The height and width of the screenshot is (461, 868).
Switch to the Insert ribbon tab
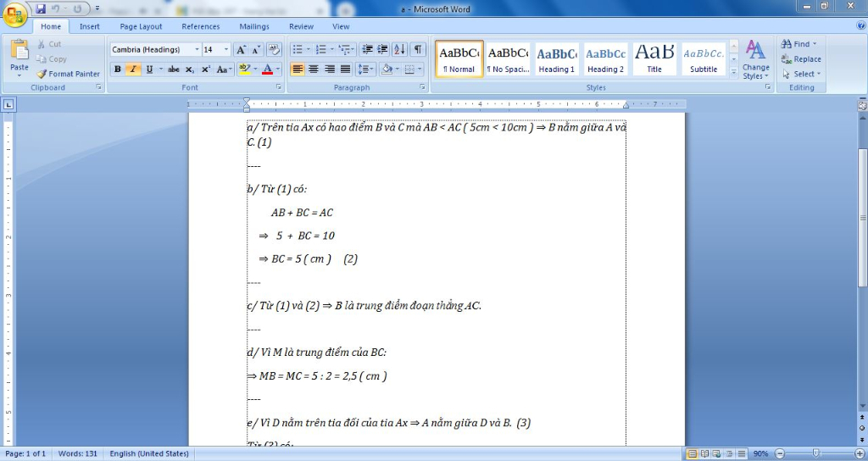pyautogui.click(x=90, y=26)
